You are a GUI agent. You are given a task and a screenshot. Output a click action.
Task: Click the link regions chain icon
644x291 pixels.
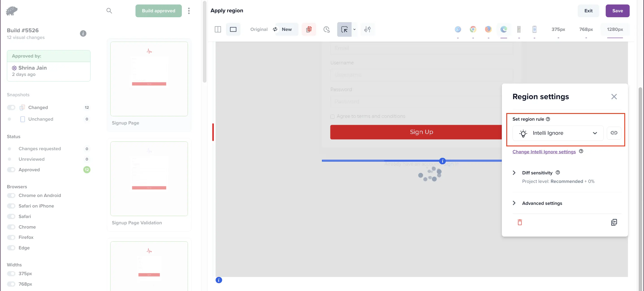[614, 133]
